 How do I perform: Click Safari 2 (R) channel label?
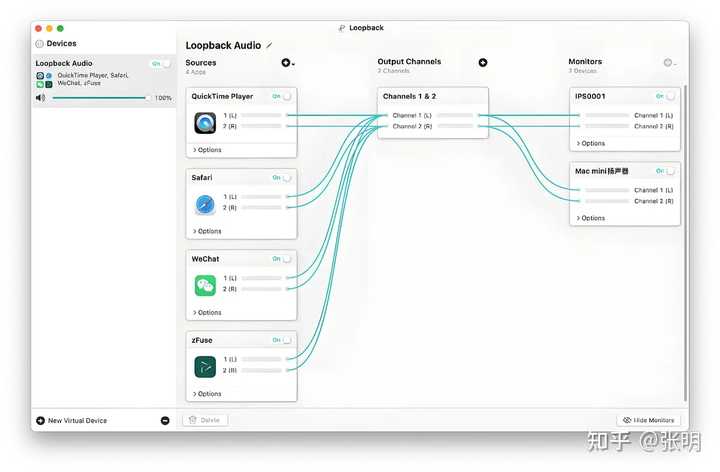[x=230, y=208]
